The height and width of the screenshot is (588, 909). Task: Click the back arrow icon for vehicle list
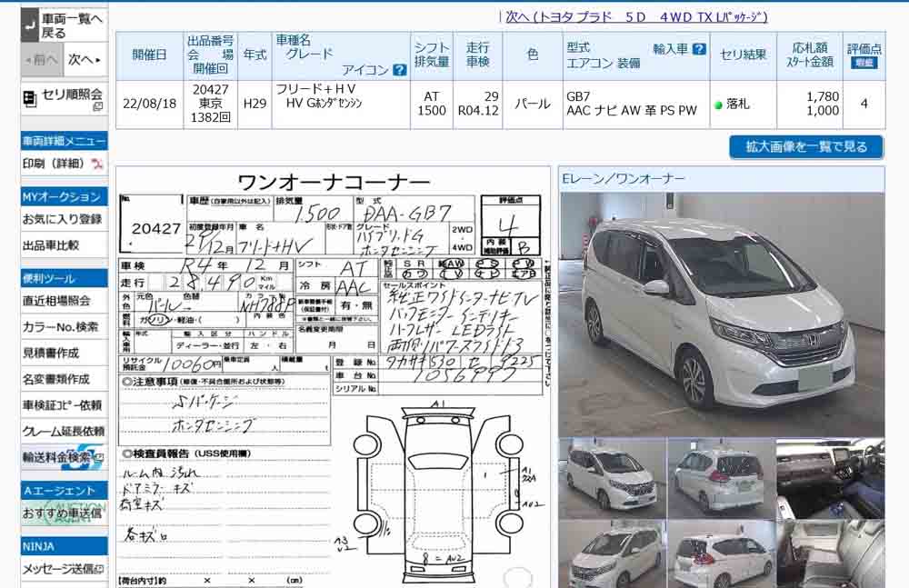30,25
